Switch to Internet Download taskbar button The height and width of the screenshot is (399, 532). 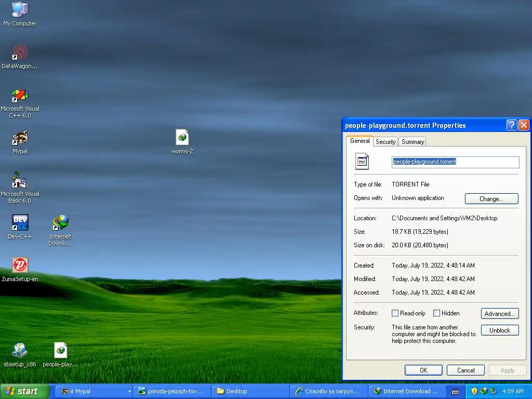[407, 391]
